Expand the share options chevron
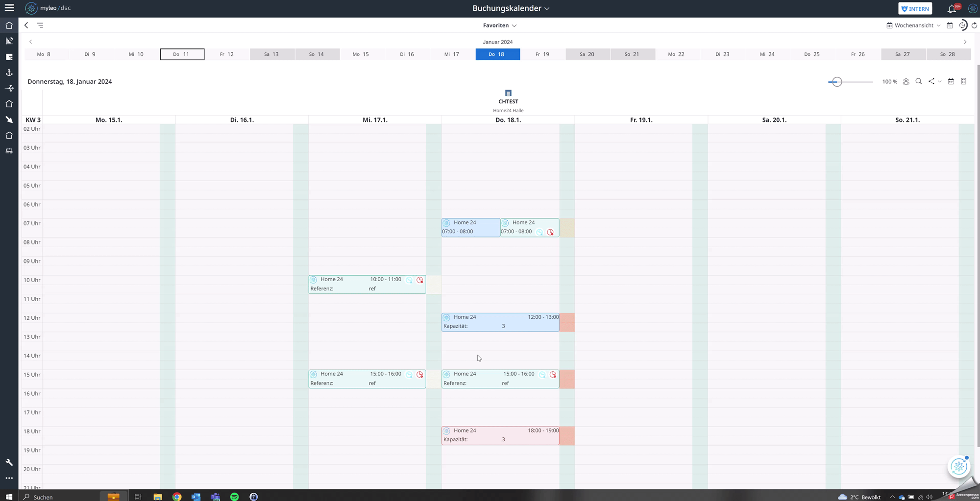Screen dimensions: 980x501 tap(939, 82)
